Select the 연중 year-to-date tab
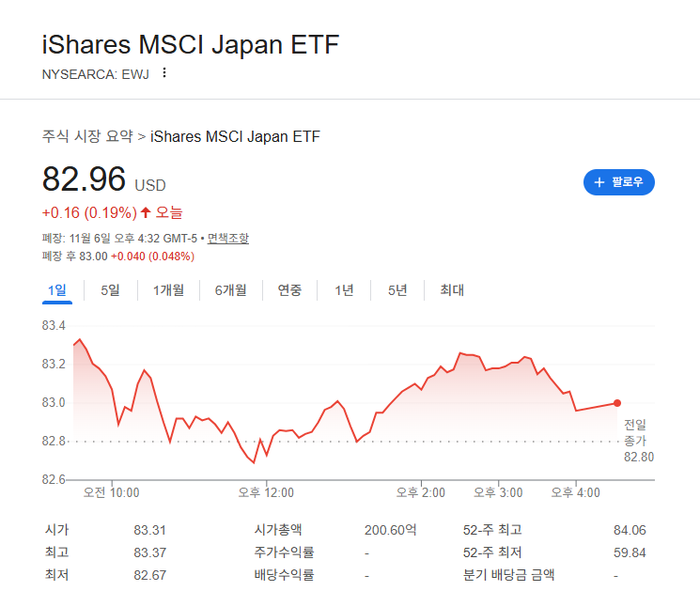The height and width of the screenshot is (591, 700). tap(289, 290)
